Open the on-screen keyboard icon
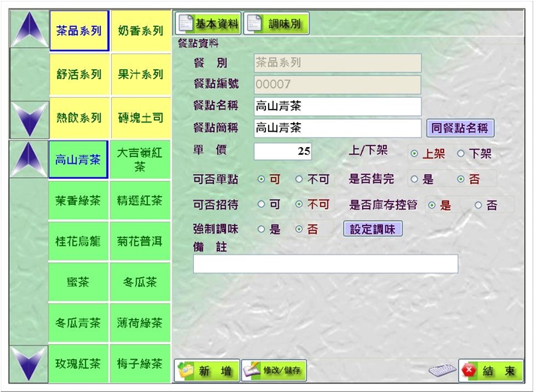The width and height of the screenshot is (534, 392). [442, 371]
